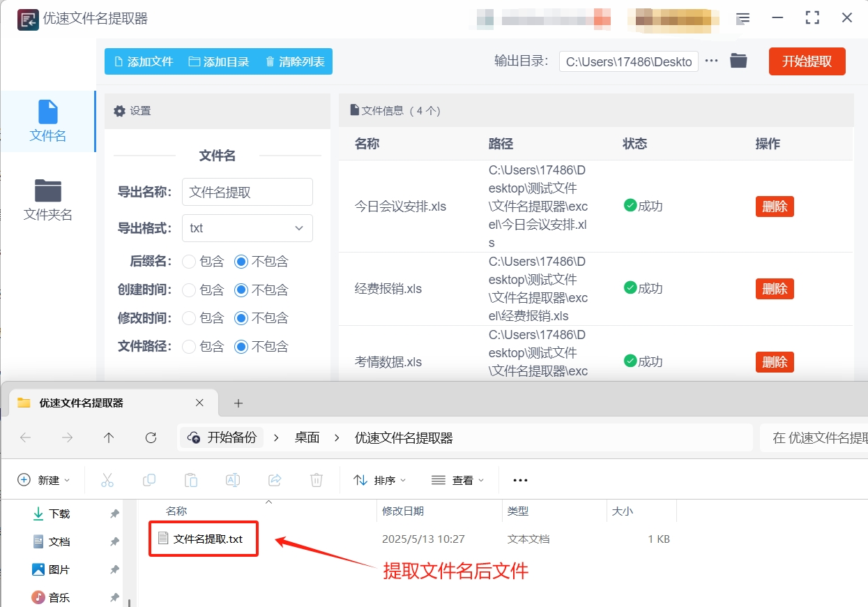Sort by the 名称 column header

[x=176, y=511]
